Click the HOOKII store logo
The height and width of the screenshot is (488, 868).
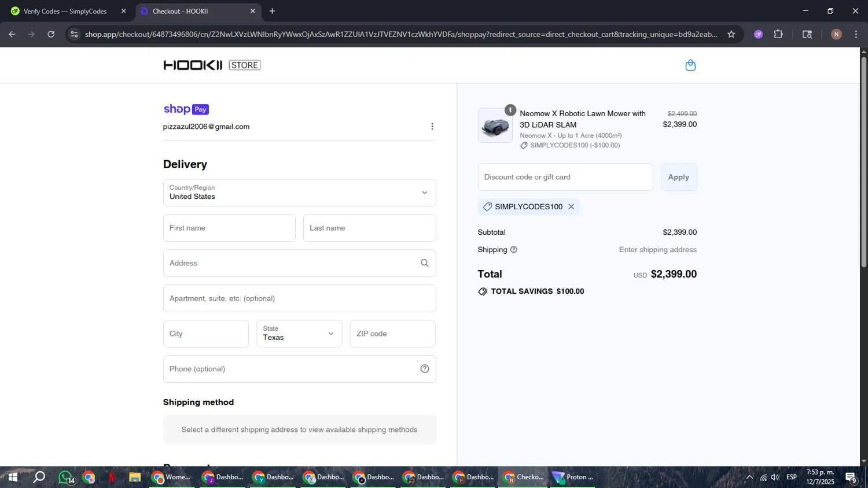pos(212,65)
